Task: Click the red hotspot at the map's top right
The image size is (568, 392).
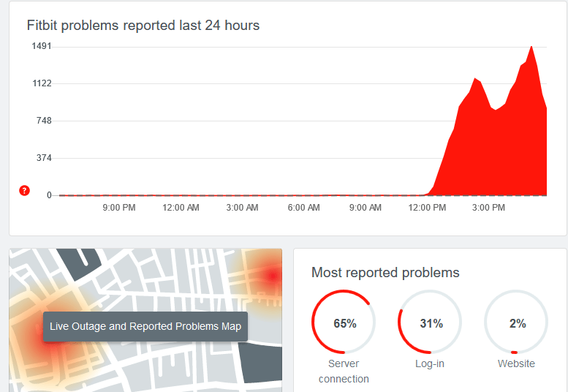Action: [x=272, y=276]
